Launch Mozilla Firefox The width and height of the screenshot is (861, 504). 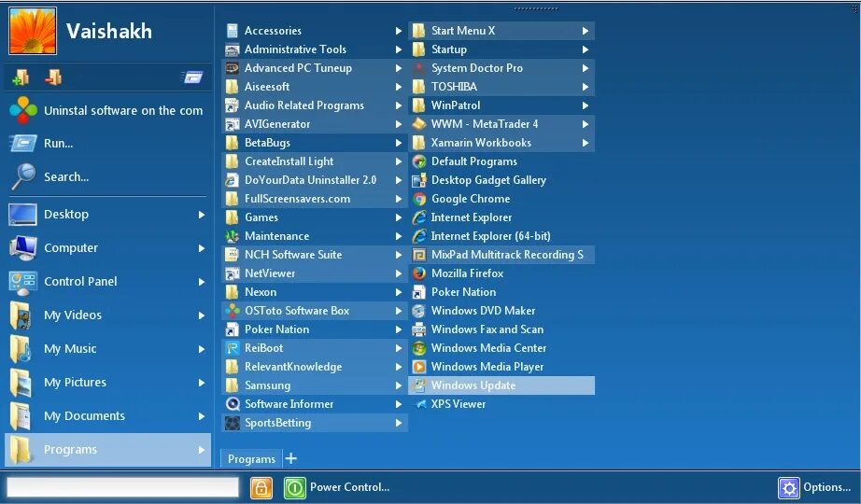click(x=501, y=273)
